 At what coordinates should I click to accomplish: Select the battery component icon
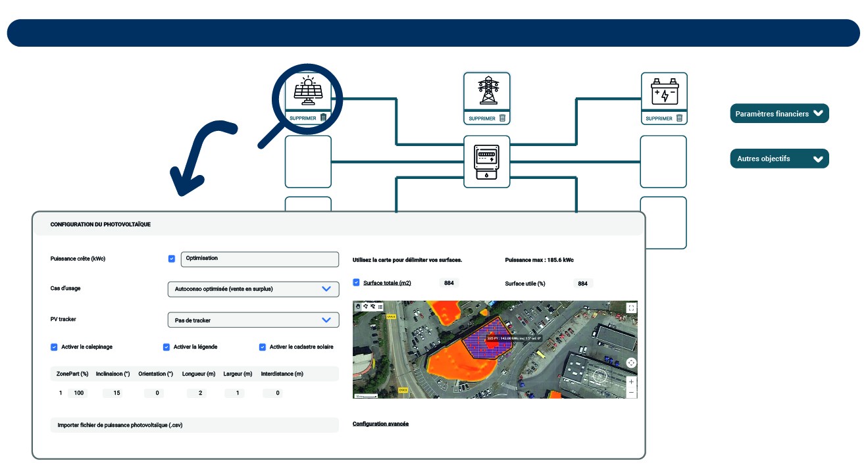(664, 93)
